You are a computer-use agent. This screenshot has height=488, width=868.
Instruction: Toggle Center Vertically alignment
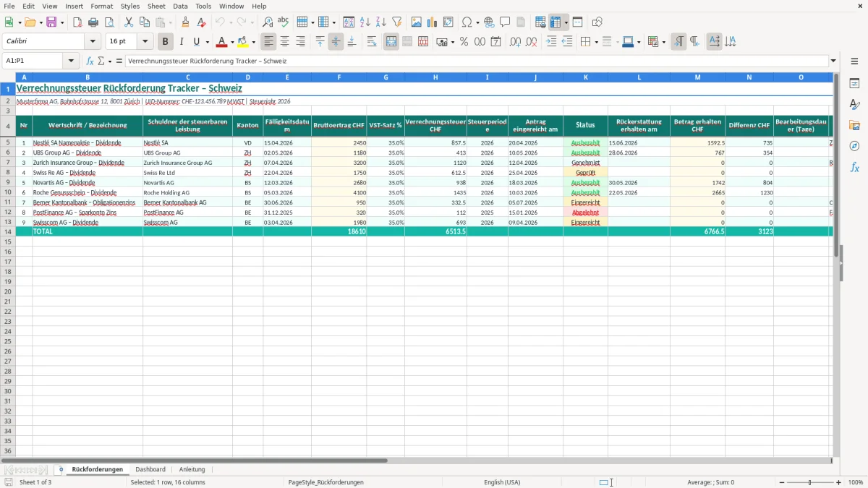click(x=336, y=42)
